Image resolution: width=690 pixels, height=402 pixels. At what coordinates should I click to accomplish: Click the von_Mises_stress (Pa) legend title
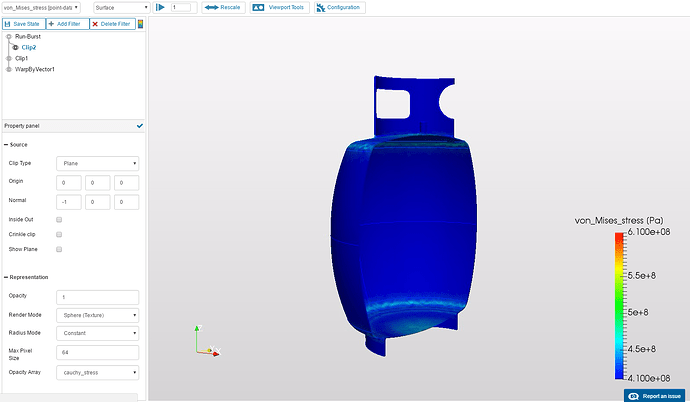point(619,220)
